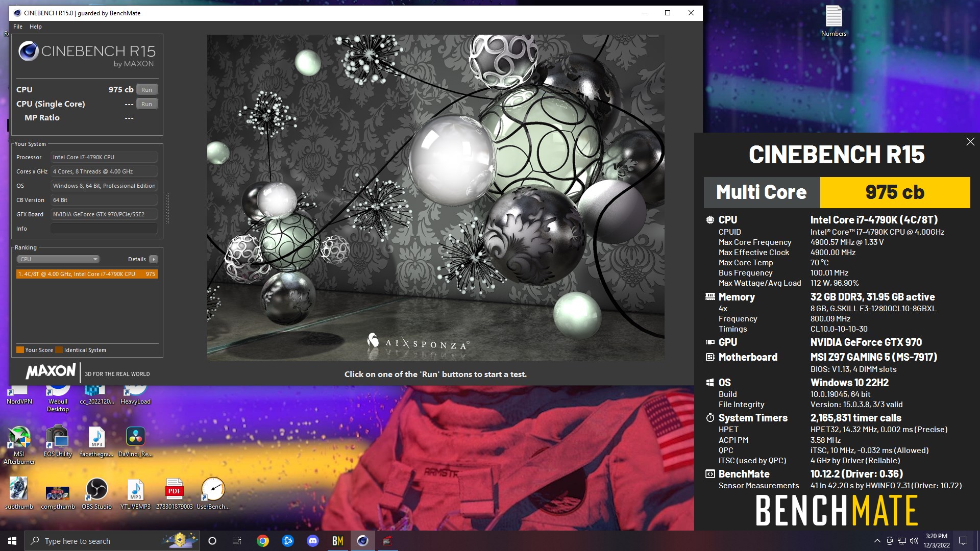This screenshot has height=551, width=980.
Task: Show hidden system tray icons
Action: click(877, 541)
